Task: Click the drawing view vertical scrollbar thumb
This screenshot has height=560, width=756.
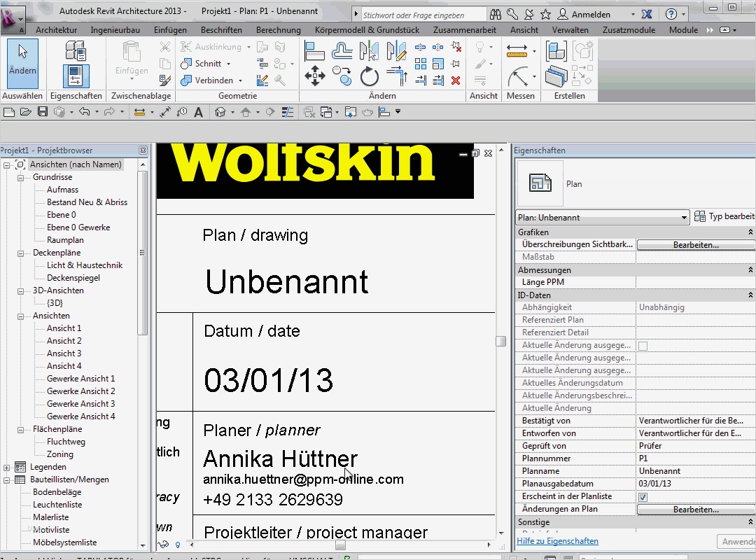Action: pyautogui.click(x=501, y=342)
